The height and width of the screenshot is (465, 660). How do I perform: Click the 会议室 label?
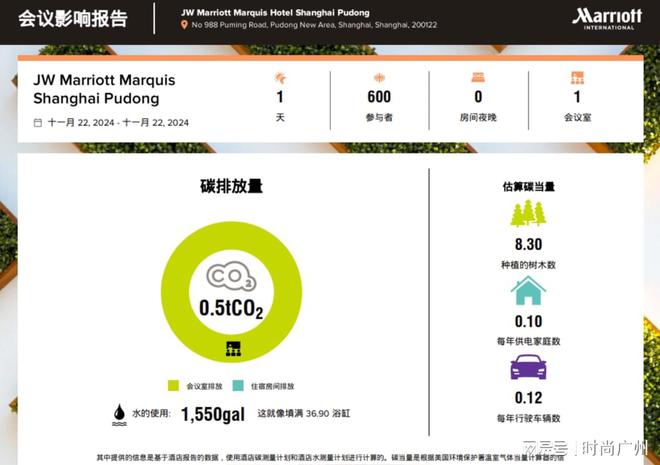click(578, 117)
